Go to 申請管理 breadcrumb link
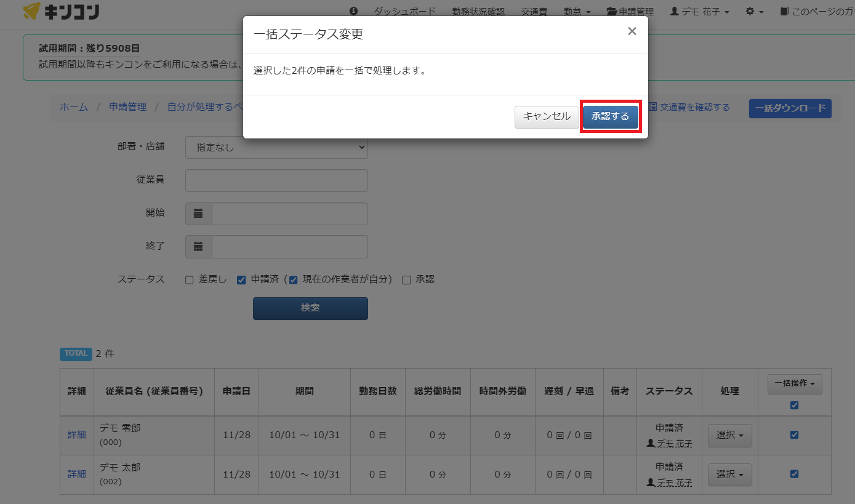This screenshot has height=504, width=855. point(127,106)
